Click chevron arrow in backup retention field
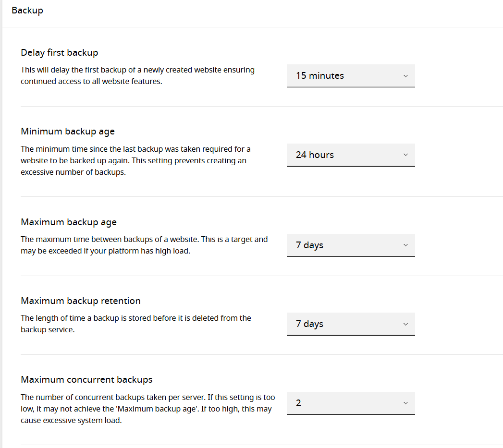 (x=405, y=324)
